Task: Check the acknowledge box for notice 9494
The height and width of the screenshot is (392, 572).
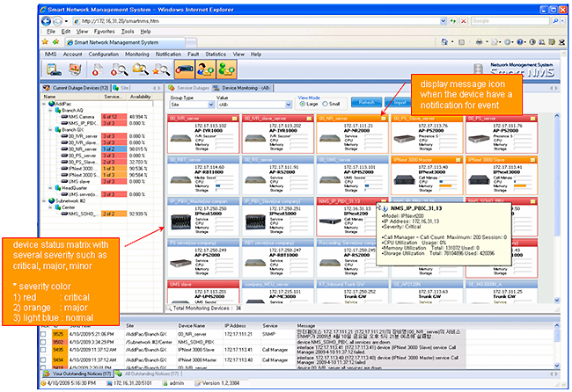Action: (43, 360)
